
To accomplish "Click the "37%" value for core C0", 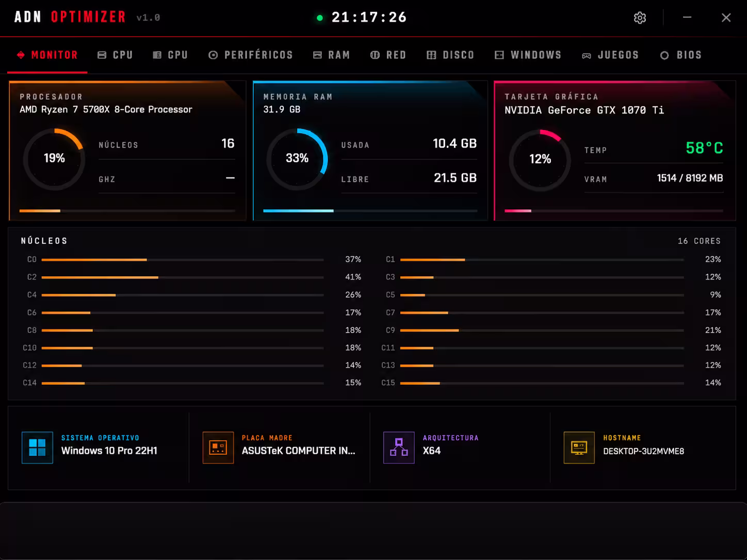I will pos(353,259).
